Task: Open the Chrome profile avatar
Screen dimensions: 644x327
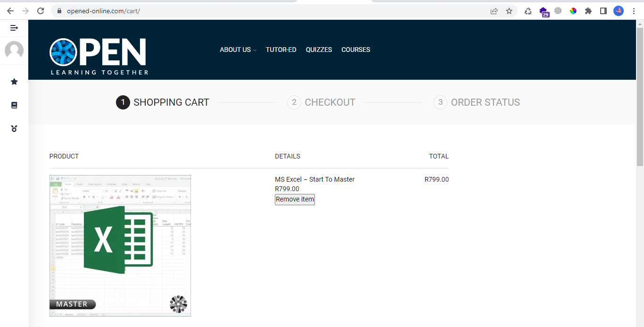Action: (619, 11)
